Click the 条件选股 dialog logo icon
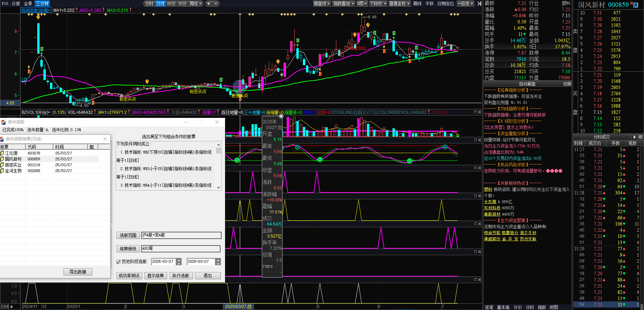This screenshot has width=644, height=310. (3, 122)
